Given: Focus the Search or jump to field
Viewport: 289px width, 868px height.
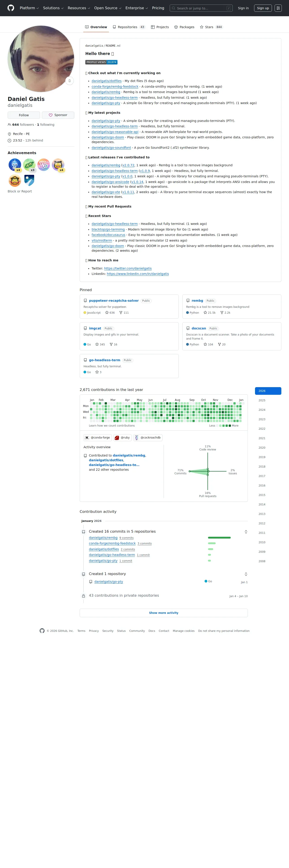Looking at the screenshot, I should (201, 8).
